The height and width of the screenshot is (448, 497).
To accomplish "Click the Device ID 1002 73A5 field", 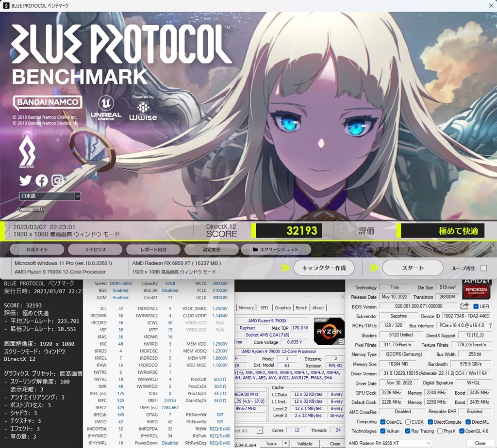I will click(x=466, y=316).
